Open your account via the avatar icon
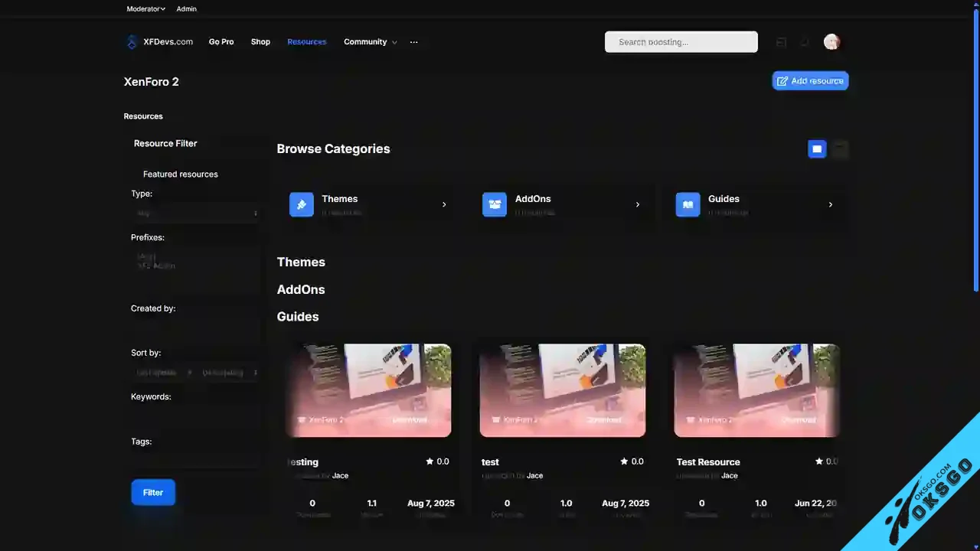This screenshot has height=551, width=980. tap(831, 42)
